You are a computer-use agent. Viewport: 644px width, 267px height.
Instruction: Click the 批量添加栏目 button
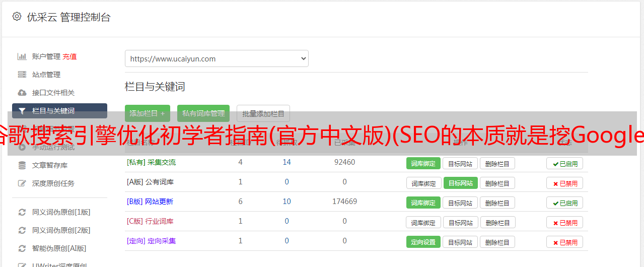(x=263, y=113)
